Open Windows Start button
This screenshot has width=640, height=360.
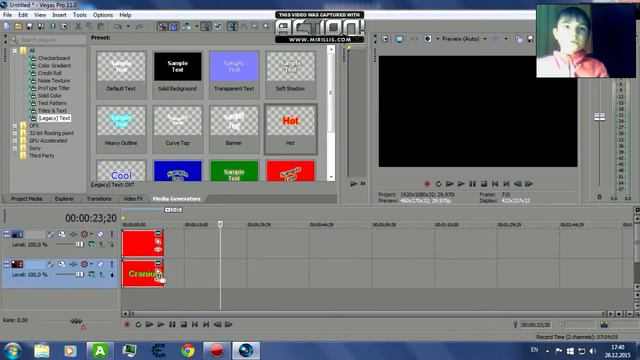point(12,351)
